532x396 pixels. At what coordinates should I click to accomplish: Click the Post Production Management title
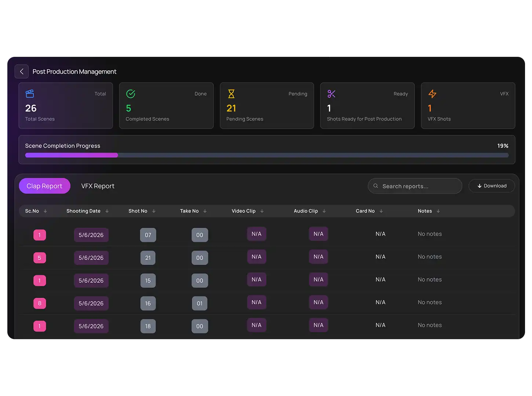pos(74,71)
